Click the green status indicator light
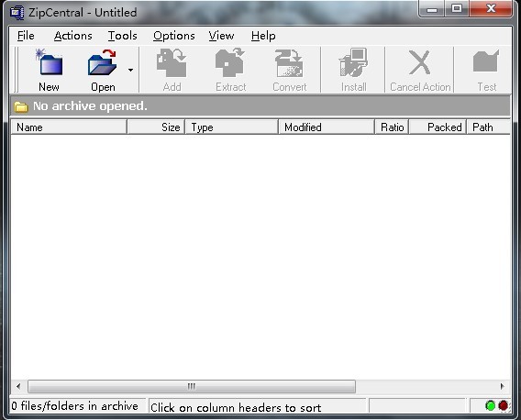Screen dimensions: 521x420 coord(490,405)
